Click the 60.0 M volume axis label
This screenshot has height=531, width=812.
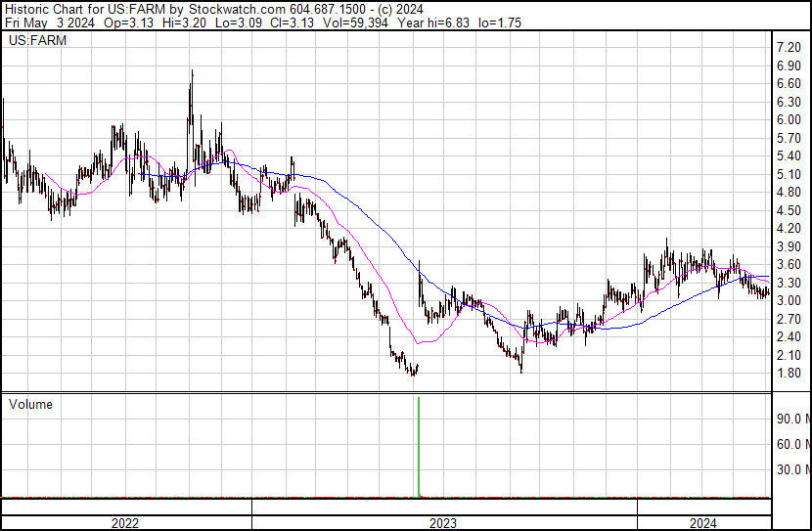791,445
